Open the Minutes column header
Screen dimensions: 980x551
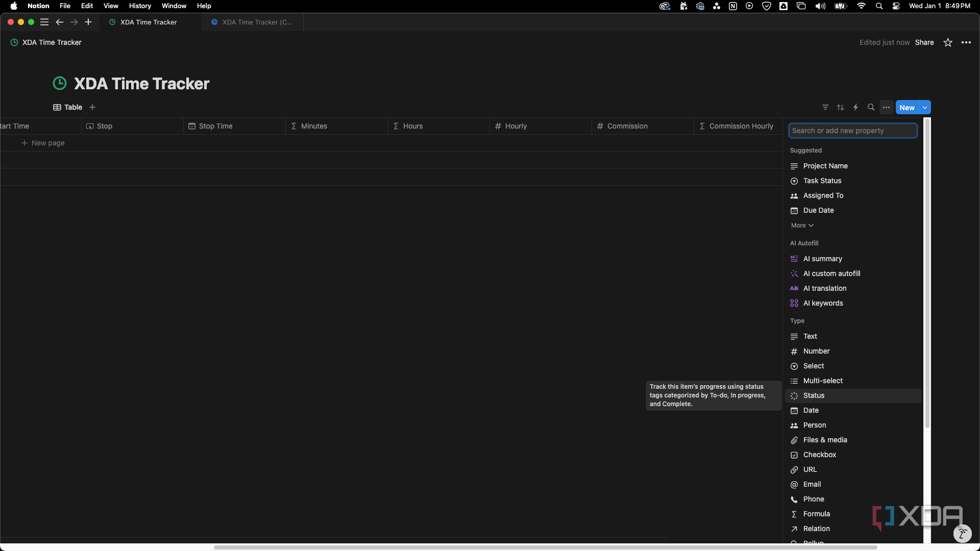coord(336,126)
